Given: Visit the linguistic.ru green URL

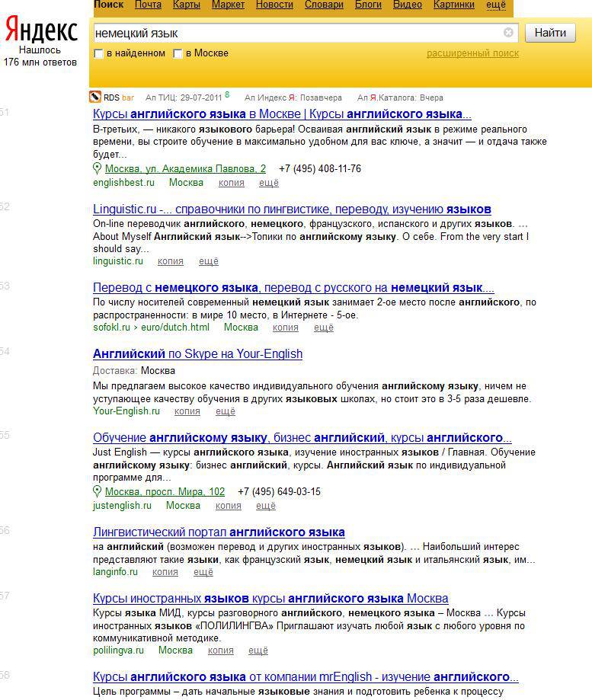Looking at the screenshot, I should click(x=118, y=261).
